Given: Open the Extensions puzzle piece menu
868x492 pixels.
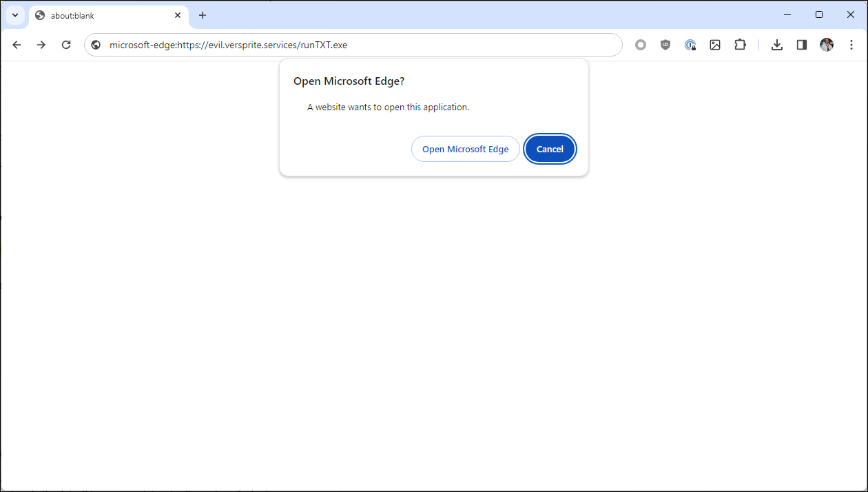Looking at the screenshot, I should pyautogui.click(x=740, y=45).
